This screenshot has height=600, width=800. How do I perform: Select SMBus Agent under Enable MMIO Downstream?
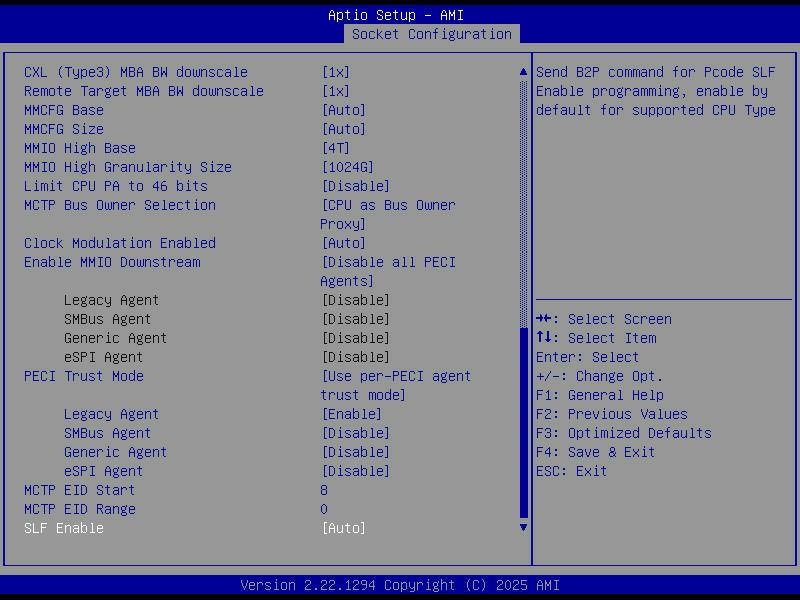[x=107, y=319]
